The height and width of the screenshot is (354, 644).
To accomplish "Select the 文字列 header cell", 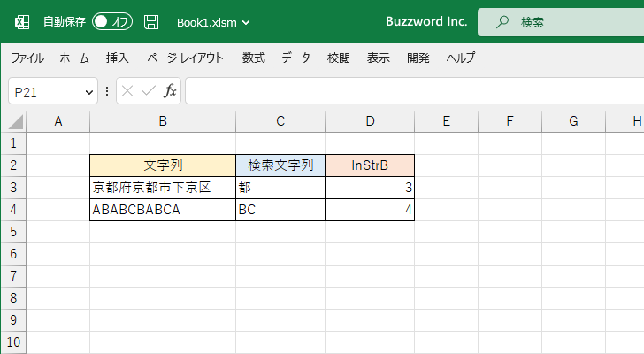I will pyautogui.click(x=163, y=165).
